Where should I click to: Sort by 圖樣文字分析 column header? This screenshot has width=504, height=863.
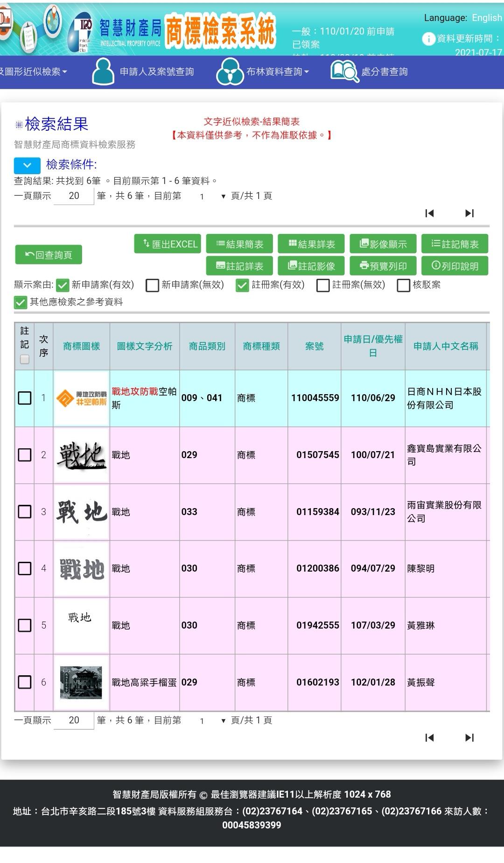[x=145, y=346]
